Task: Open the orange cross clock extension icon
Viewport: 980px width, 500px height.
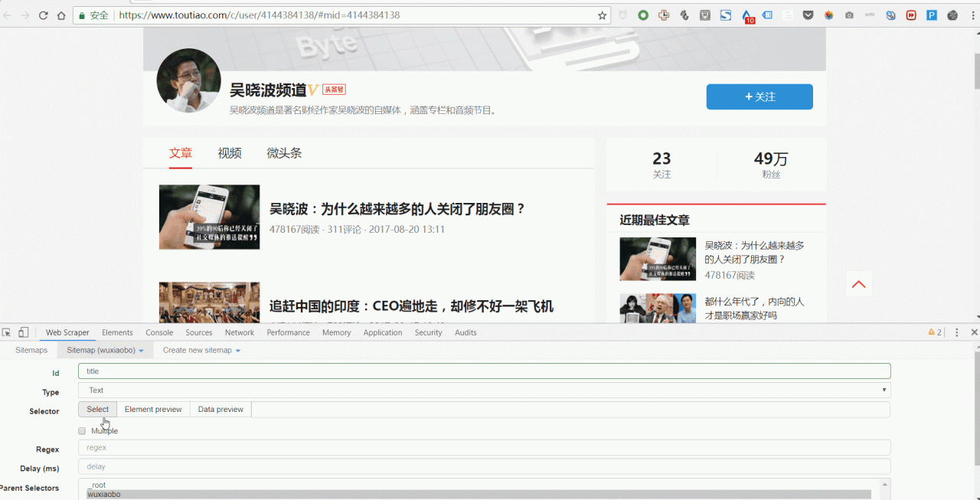Action: coord(664,15)
